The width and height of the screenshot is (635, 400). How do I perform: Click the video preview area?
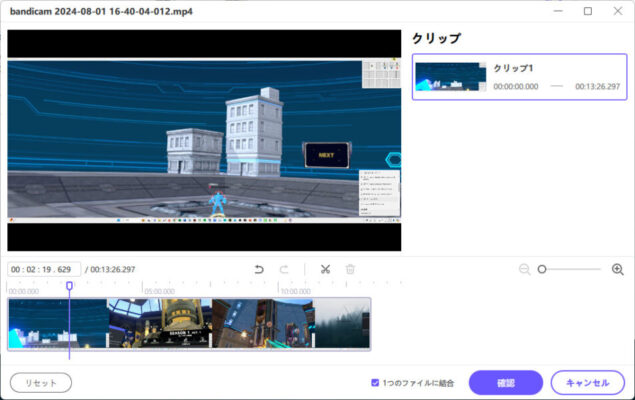click(x=204, y=140)
